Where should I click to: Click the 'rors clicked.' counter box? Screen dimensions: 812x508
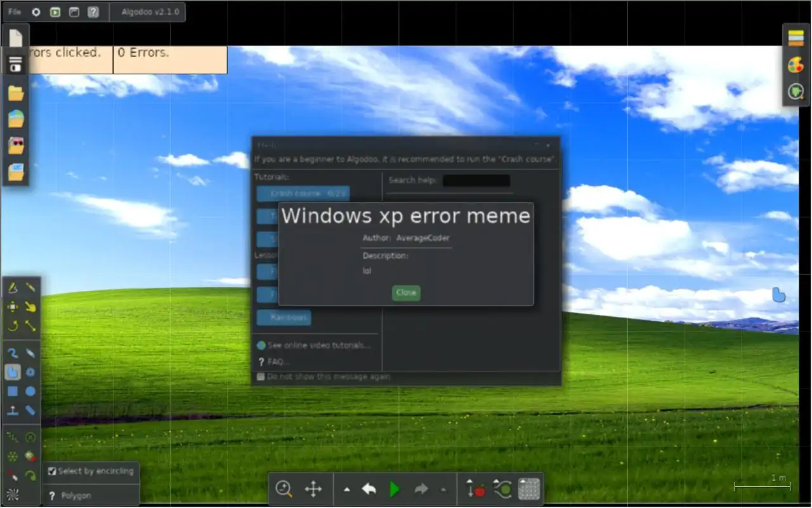[x=71, y=60]
